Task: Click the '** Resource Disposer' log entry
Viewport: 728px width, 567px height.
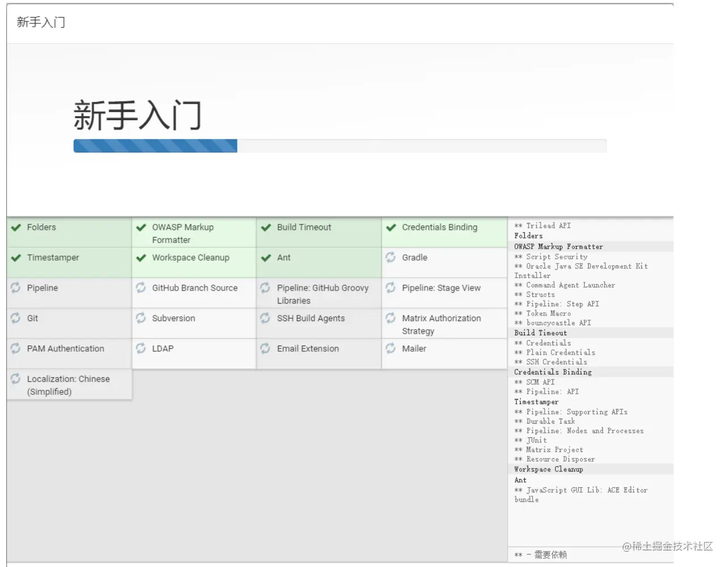Action: point(554,459)
